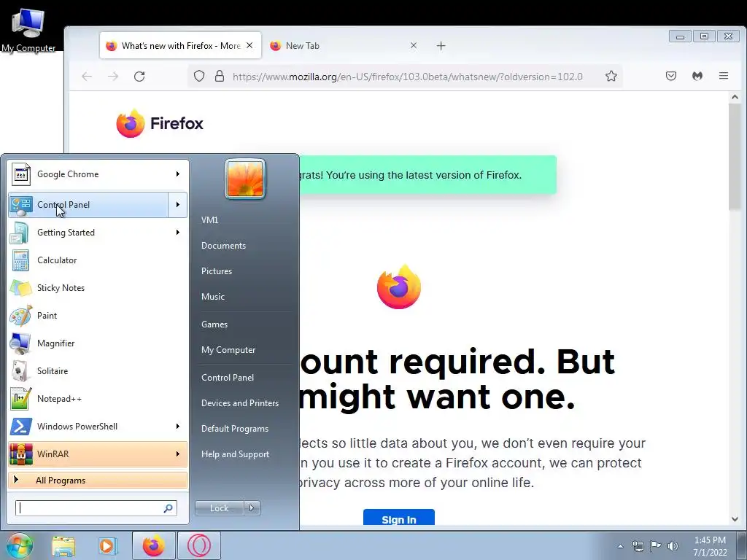
Task: Reload the current page
Action: click(139, 77)
